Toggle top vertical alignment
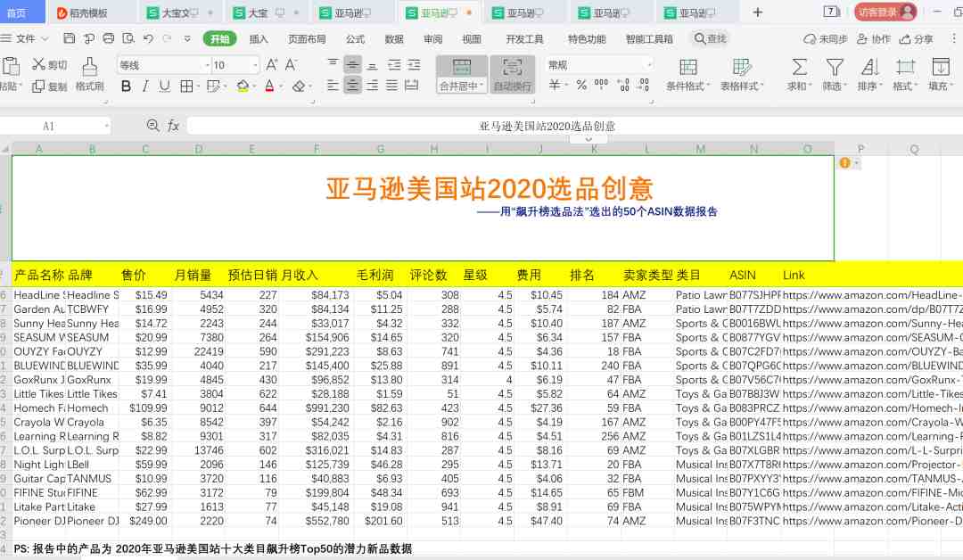The height and width of the screenshot is (560, 963). pos(333,64)
